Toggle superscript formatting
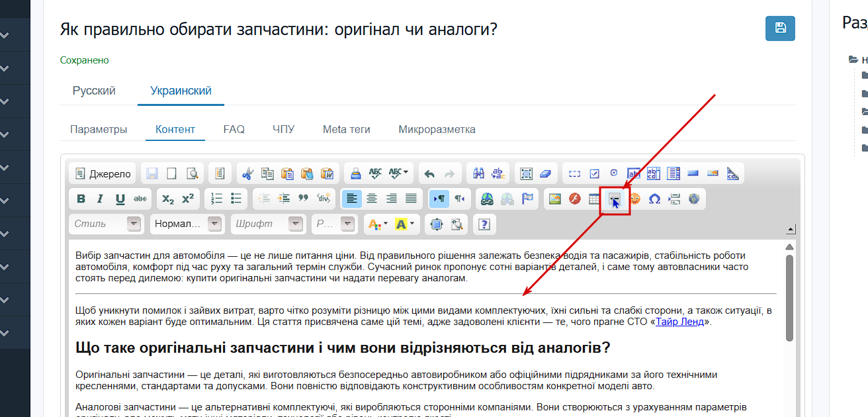 point(188,199)
